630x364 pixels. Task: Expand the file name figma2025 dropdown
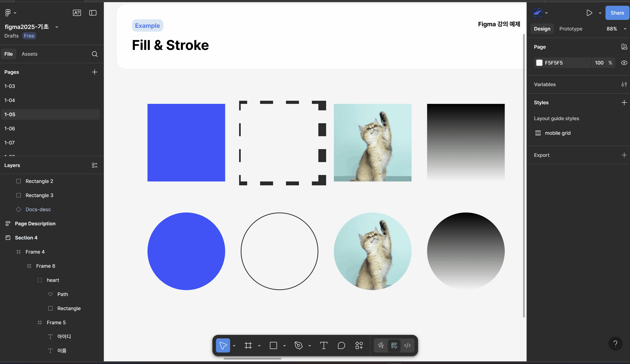coord(57,27)
